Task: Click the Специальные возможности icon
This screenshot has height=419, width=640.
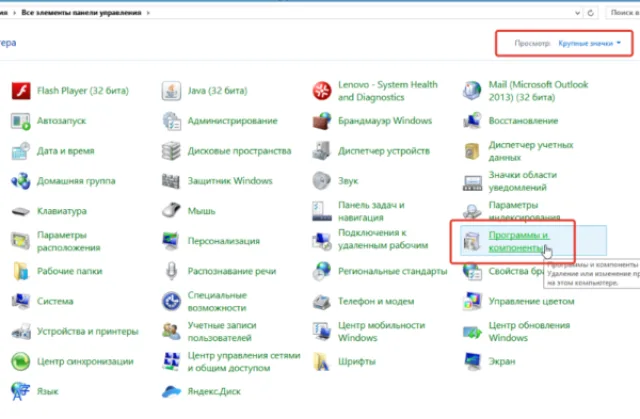Action: [171, 301]
